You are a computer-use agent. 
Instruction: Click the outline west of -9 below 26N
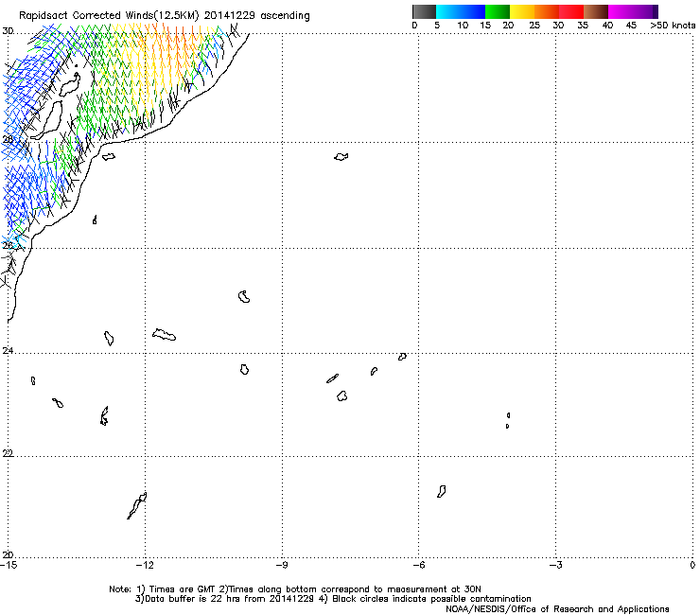[244, 296]
